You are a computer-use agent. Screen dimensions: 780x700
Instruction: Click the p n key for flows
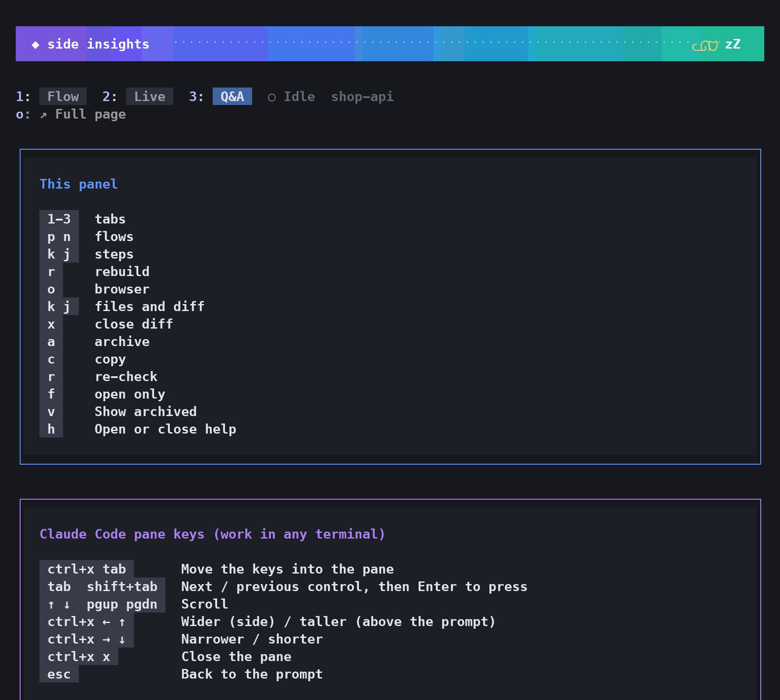(x=59, y=236)
